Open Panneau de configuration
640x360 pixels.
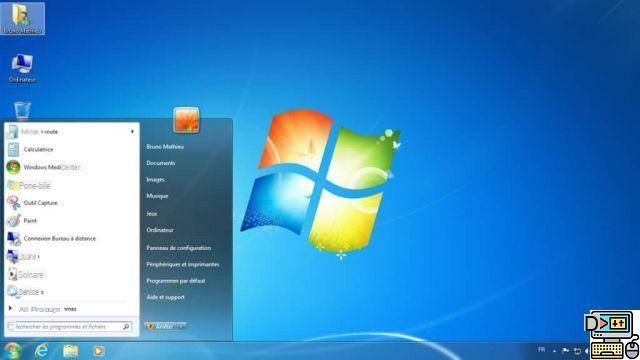pos(178,248)
